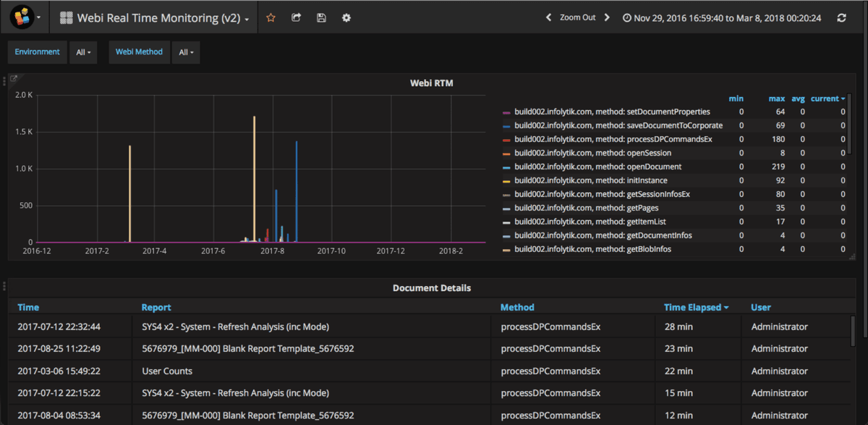Star the Webi Real Time Monitoring dashboard
Viewport: 868px width, 425px height.
click(x=271, y=17)
